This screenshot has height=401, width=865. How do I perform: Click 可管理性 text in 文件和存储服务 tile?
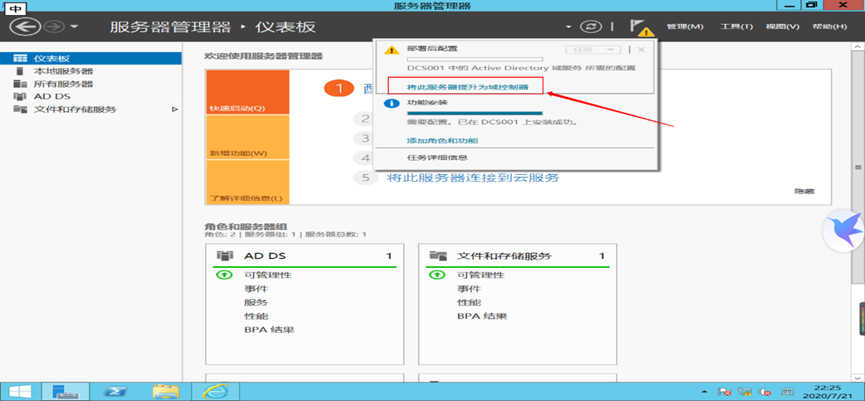[x=480, y=275]
